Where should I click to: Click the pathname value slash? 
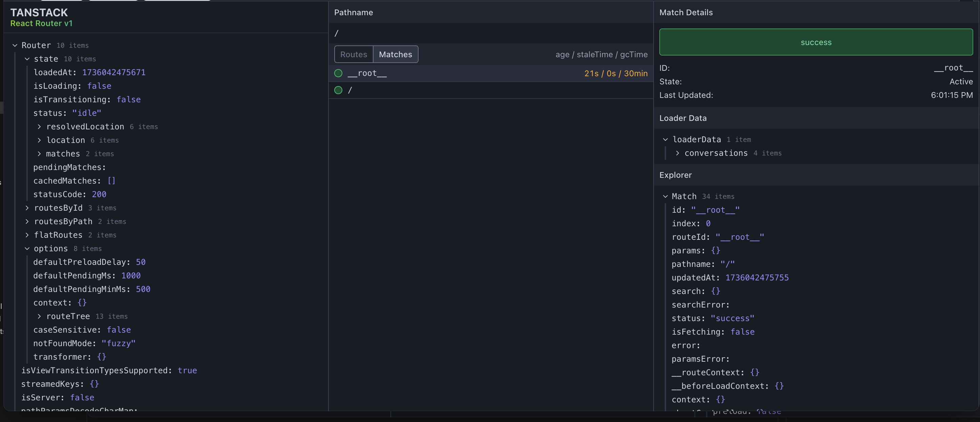tap(336, 34)
